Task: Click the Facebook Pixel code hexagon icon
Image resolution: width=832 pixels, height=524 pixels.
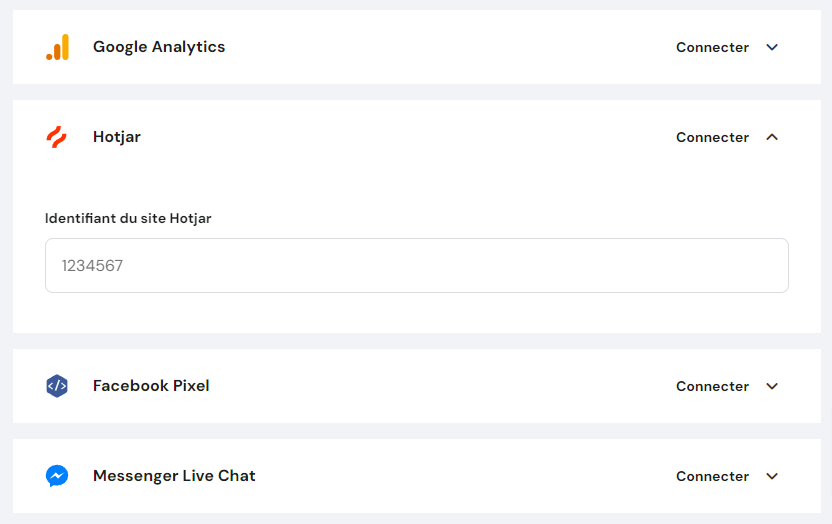Action: click(57, 386)
